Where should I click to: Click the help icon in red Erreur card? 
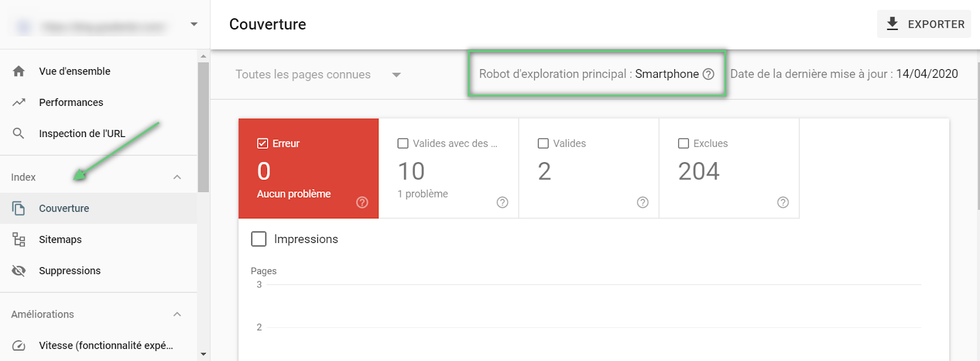pos(362,203)
